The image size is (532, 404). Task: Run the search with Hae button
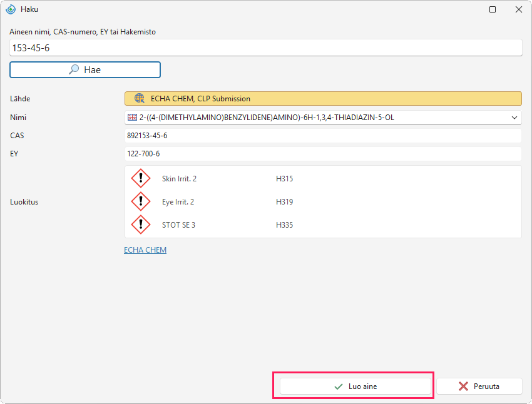(x=85, y=70)
